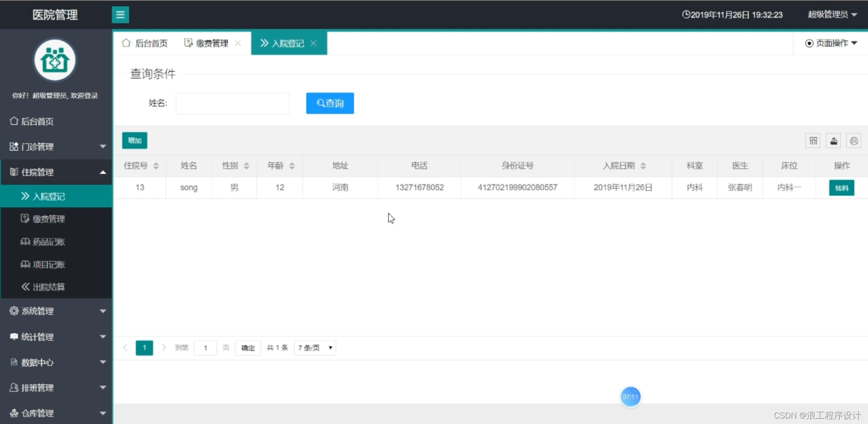Click the 姓名 column header
The image size is (868, 424).
pos(189,166)
